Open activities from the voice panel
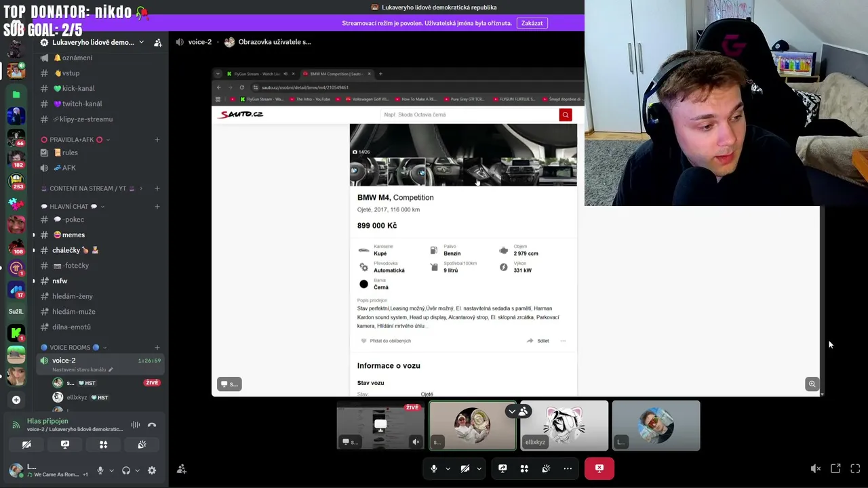 (x=103, y=445)
